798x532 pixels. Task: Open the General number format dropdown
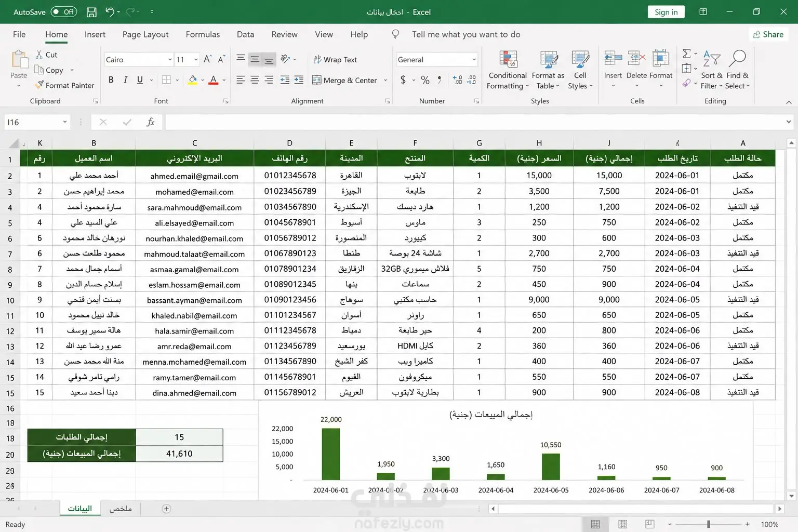(474, 60)
